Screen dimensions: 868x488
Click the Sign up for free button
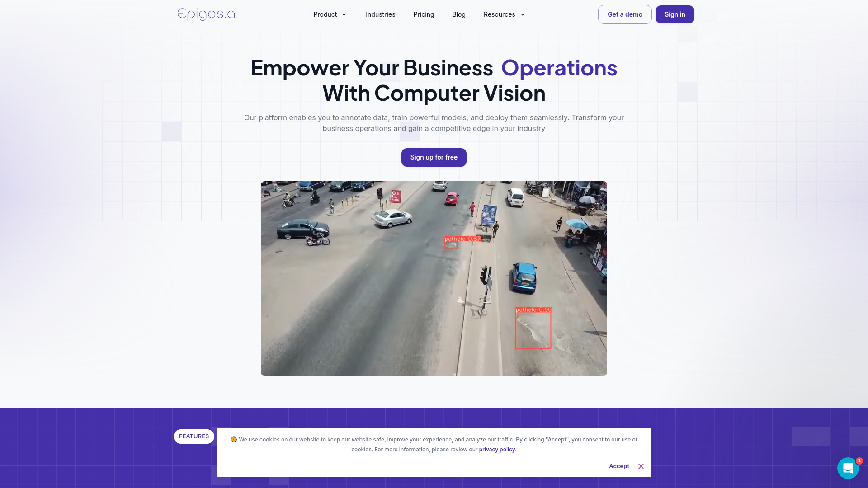tap(434, 157)
